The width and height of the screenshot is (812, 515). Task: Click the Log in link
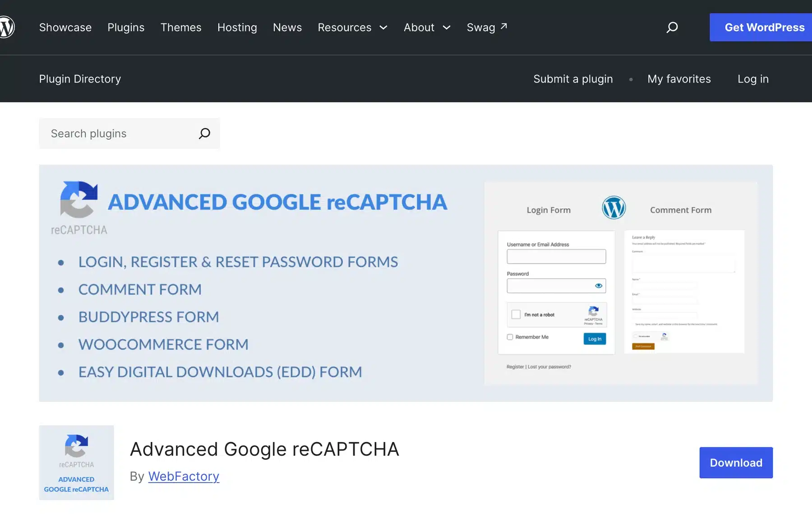pyautogui.click(x=753, y=79)
